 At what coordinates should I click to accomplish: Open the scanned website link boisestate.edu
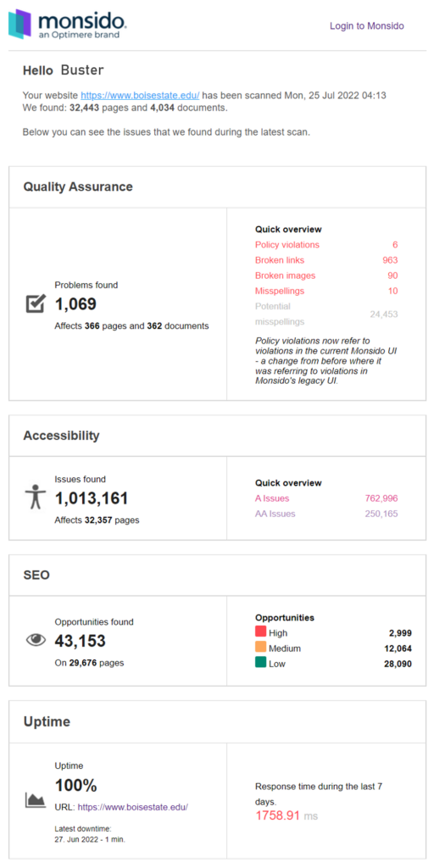[x=140, y=95]
